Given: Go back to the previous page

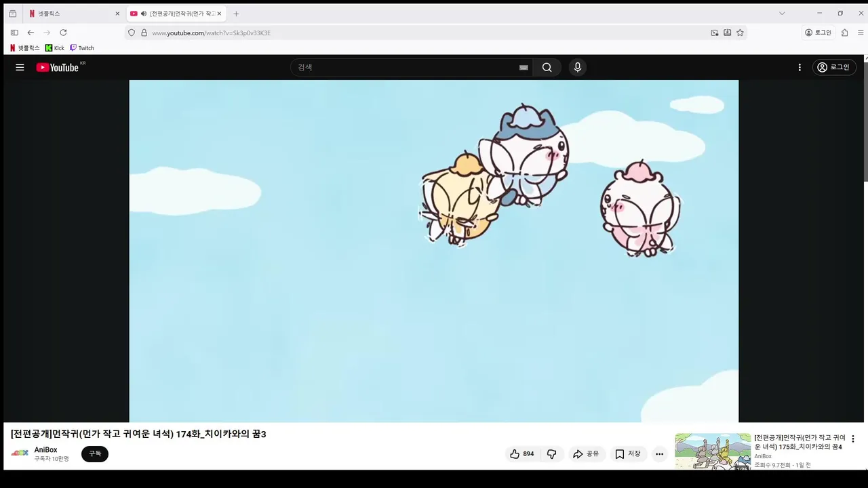Looking at the screenshot, I should coord(31,33).
